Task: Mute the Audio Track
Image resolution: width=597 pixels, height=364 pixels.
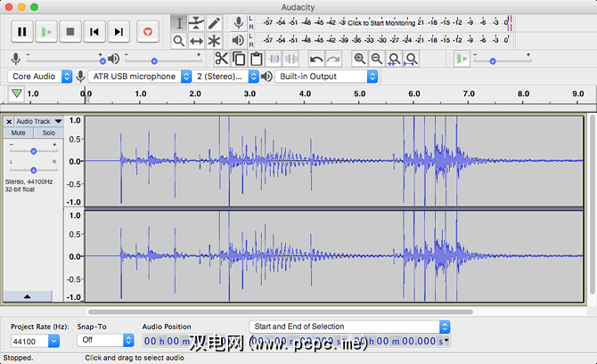Action: (19, 133)
